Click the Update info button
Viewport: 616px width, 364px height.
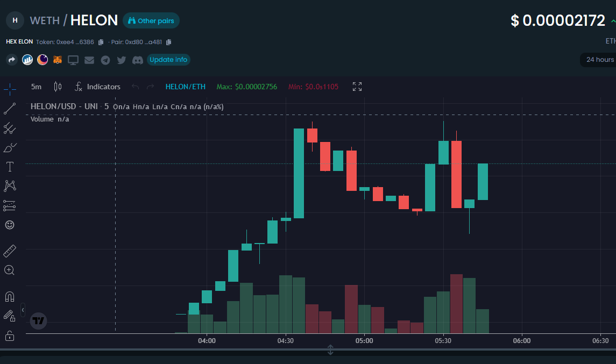tap(168, 60)
